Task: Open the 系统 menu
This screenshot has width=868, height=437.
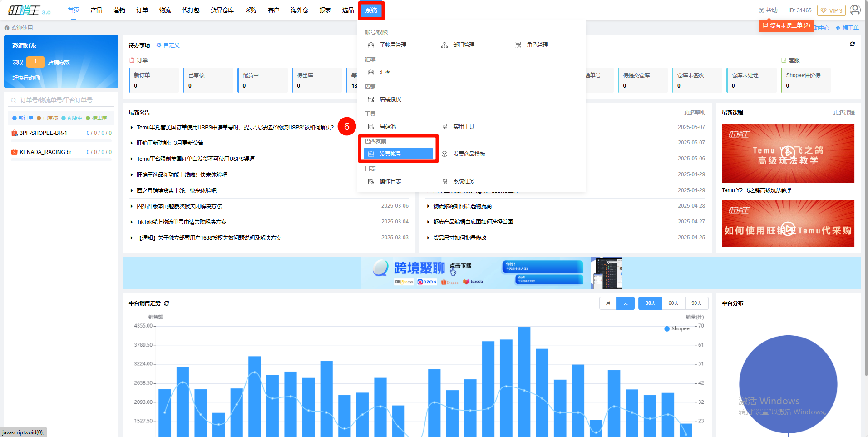Action: (371, 10)
